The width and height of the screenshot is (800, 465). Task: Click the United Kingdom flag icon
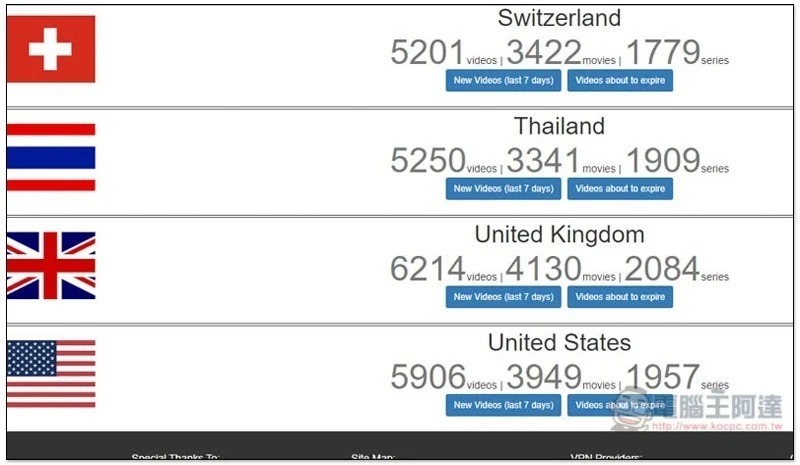[51, 265]
